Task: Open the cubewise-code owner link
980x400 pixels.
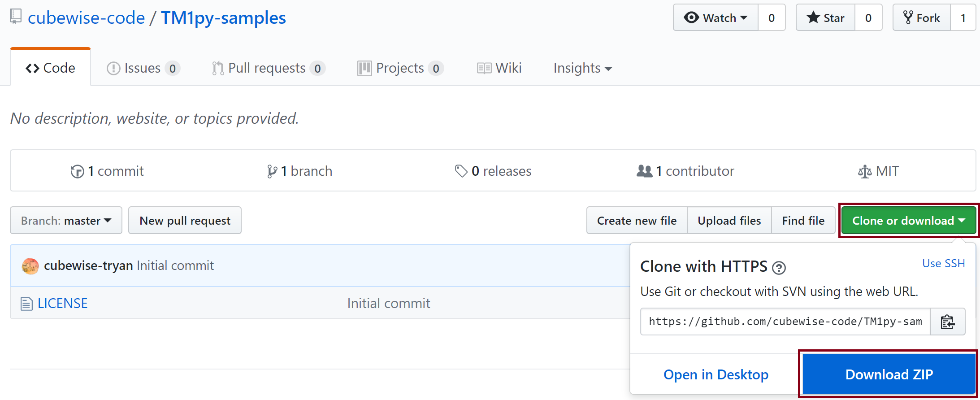Action: coord(87,18)
